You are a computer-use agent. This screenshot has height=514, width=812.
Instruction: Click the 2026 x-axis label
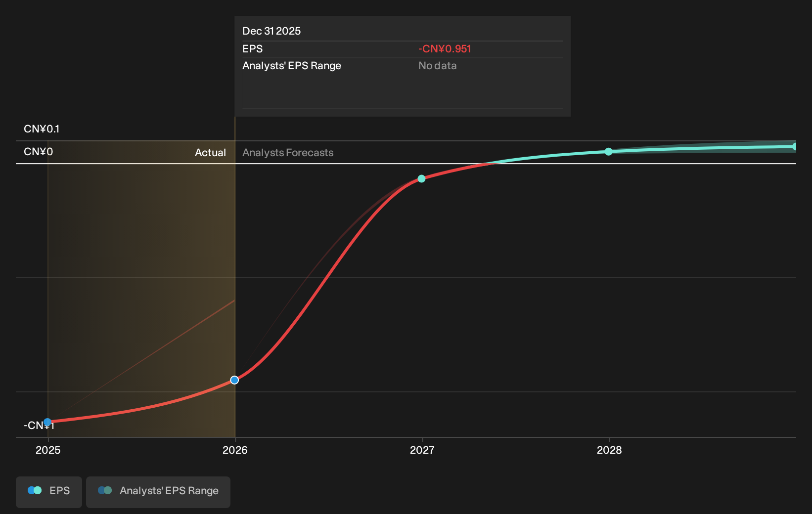pyautogui.click(x=235, y=450)
